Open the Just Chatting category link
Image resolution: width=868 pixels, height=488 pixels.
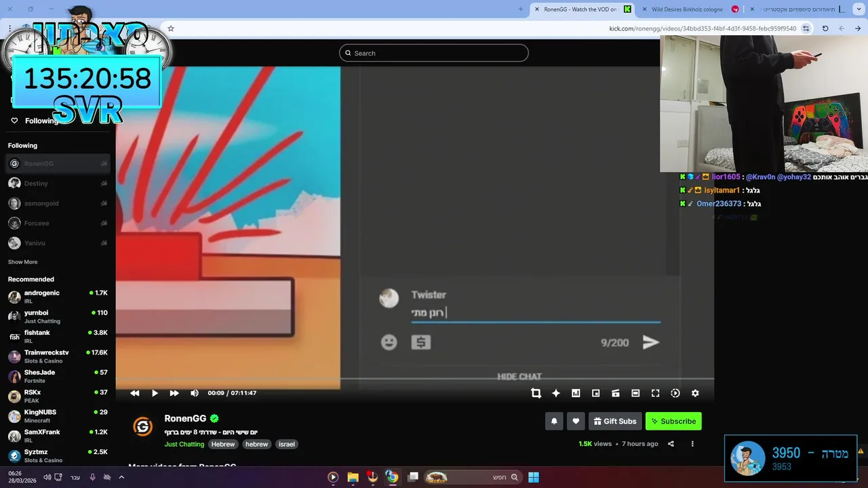(184, 445)
